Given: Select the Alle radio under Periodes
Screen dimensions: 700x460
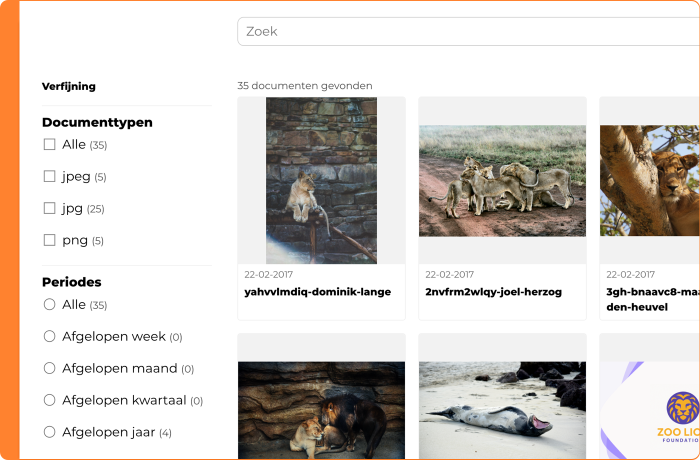Looking at the screenshot, I should tap(50, 304).
